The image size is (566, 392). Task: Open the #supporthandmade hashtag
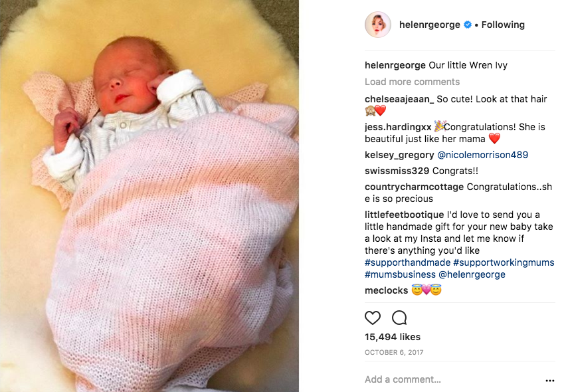[x=407, y=262]
